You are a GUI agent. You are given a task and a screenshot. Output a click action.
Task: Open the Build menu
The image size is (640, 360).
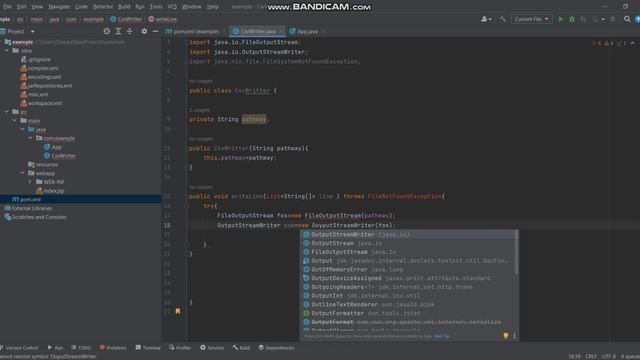click(124, 7)
